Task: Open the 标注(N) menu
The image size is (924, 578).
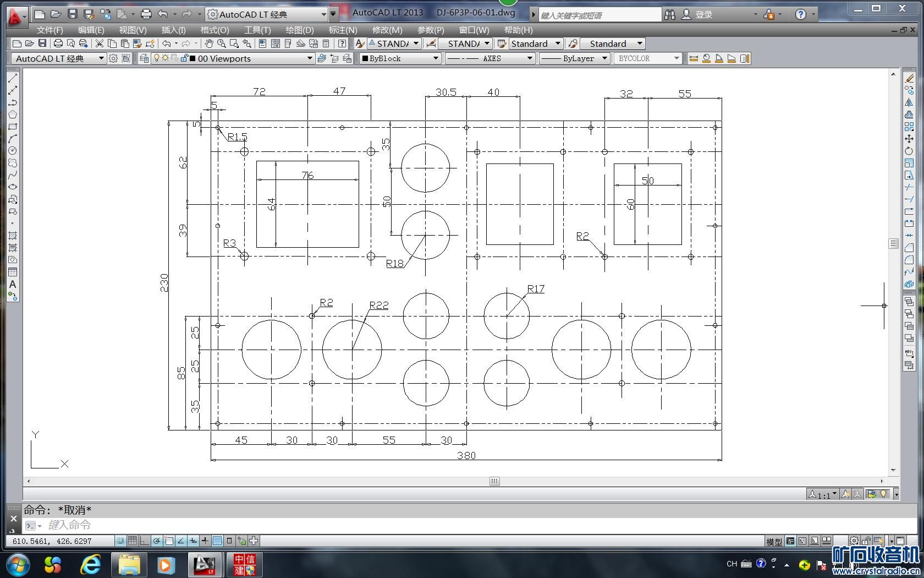Action: click(342, 30)
